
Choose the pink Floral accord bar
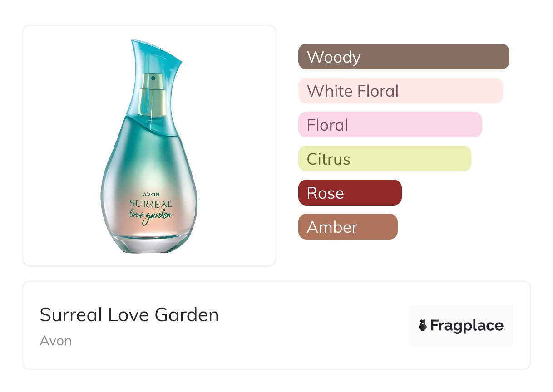[x=390, y=125]
